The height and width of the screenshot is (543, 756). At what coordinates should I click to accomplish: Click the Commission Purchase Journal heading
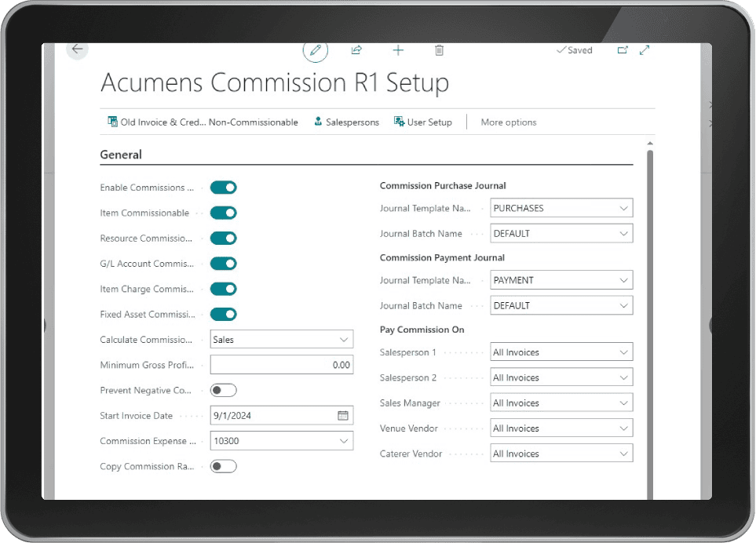(443, 186)
